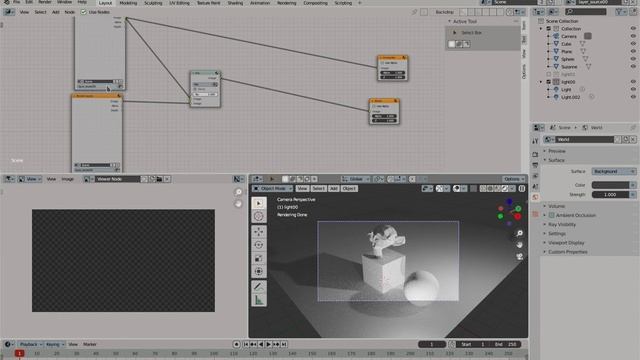Open the outliner filter funnel icon
The width and height of the screenshot is (640, 360).
point(620,12)
